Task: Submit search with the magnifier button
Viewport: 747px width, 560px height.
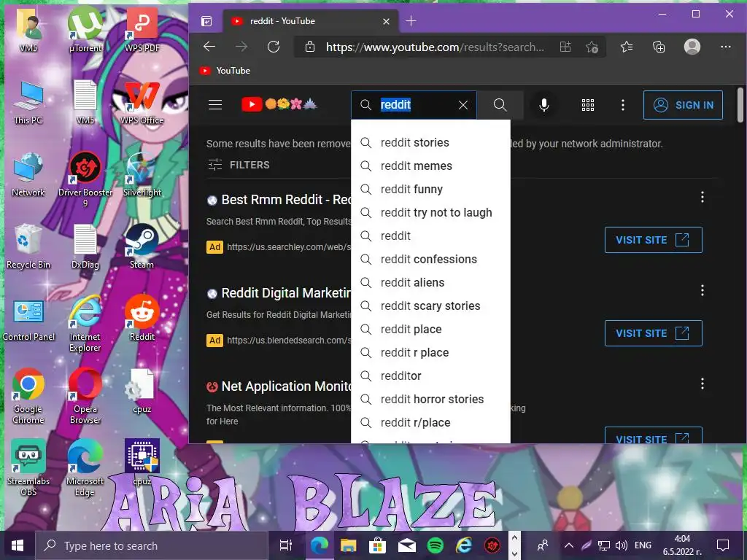Action: 500,105
